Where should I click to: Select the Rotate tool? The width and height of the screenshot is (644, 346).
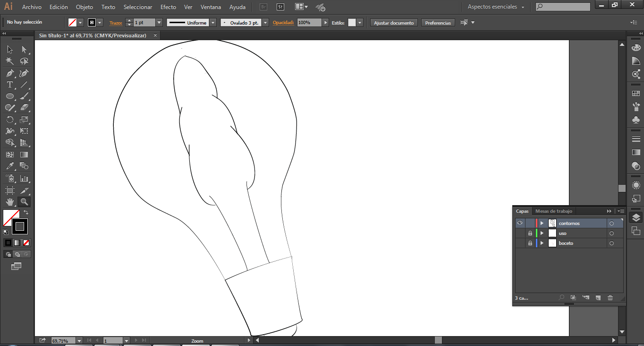(10, 120)
